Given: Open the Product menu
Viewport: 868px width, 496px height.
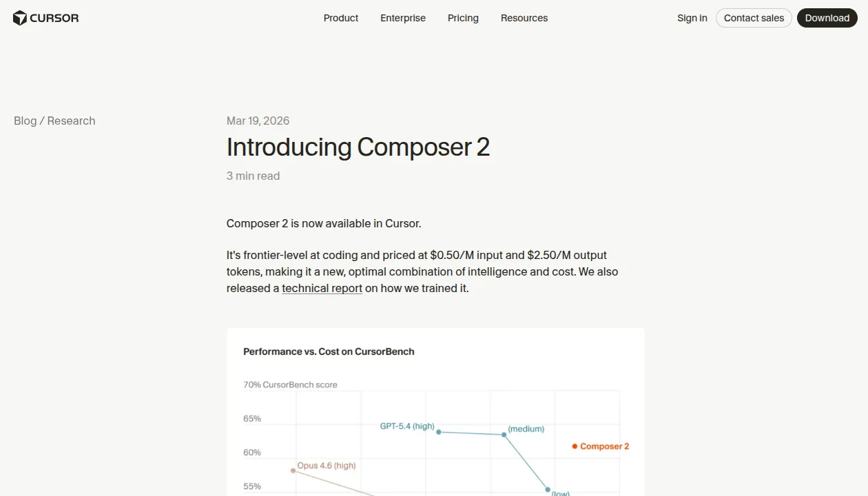Looking at the screenshot, I should (x=340, y=18).
